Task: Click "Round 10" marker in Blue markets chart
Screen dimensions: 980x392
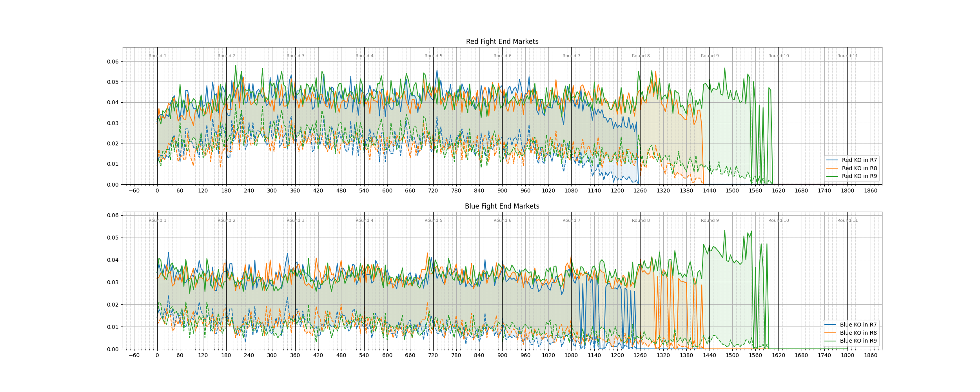Action: 779,221
